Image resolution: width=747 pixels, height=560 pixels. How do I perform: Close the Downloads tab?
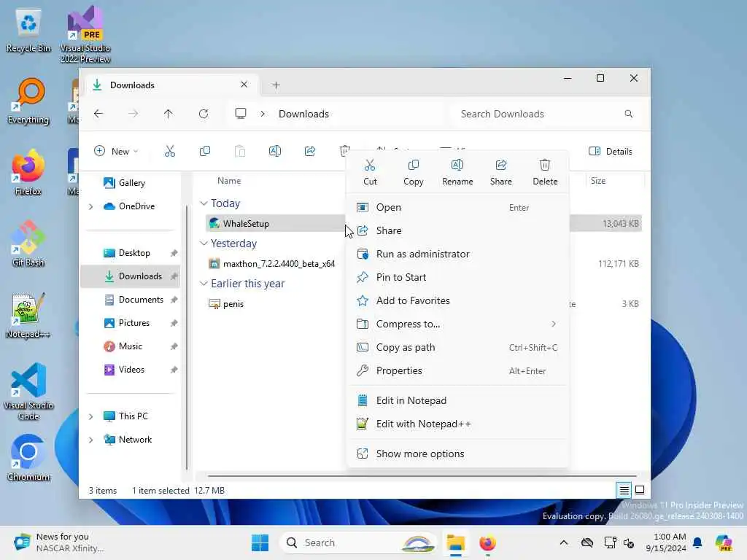point(244,85)
